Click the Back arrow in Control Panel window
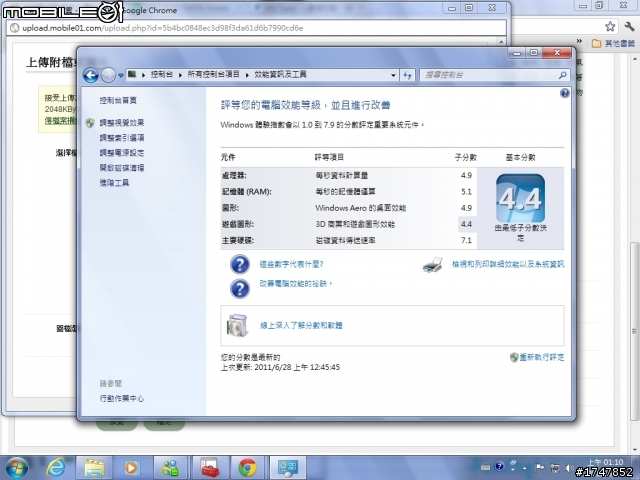This screenshot has width=640, height=480. 91,75
